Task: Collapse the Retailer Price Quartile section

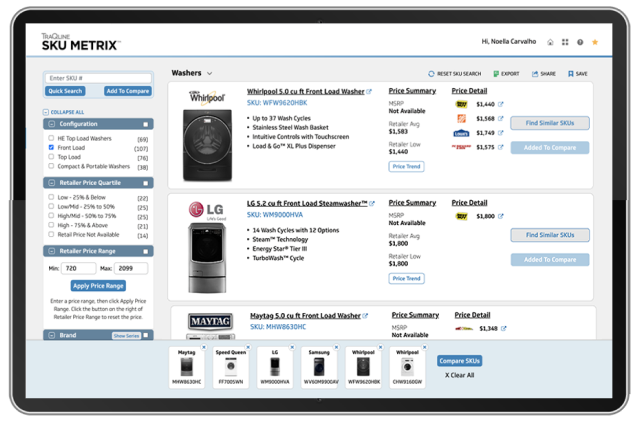Action: click(x=52, y=183)
